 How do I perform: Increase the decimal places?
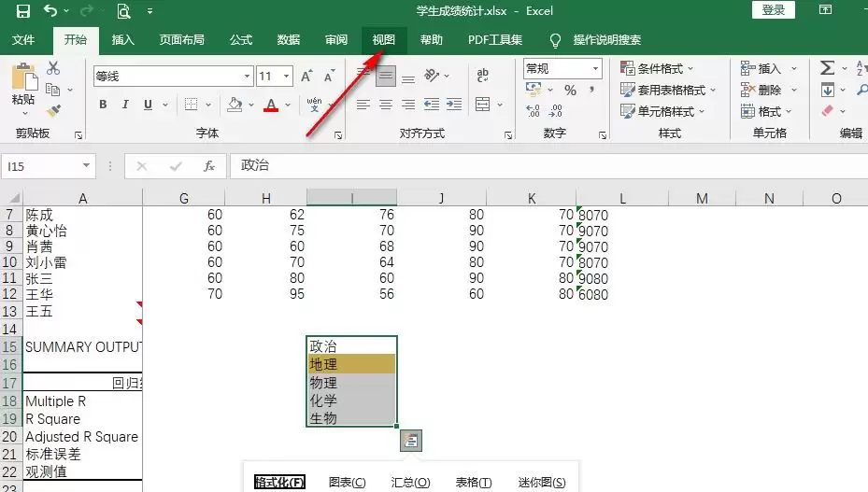[533, 111]
